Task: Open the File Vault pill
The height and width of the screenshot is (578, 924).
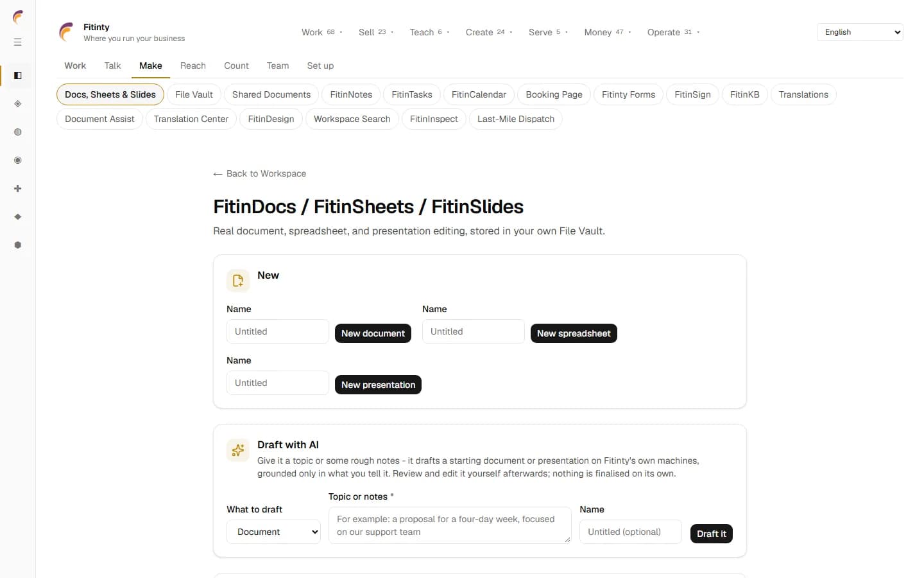Action: coord(194,94)
